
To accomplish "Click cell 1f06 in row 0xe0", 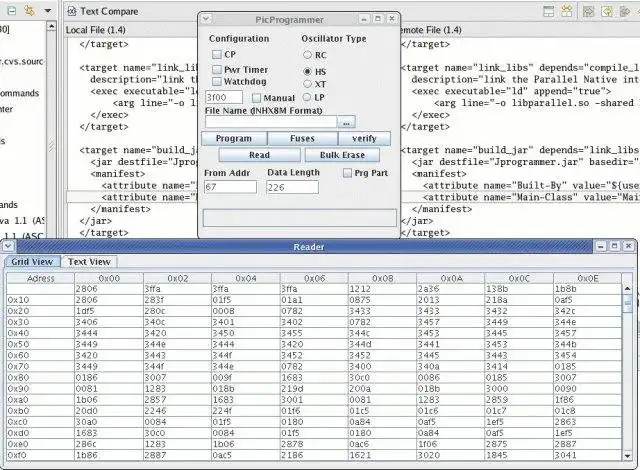I will [x=450, y=444].
